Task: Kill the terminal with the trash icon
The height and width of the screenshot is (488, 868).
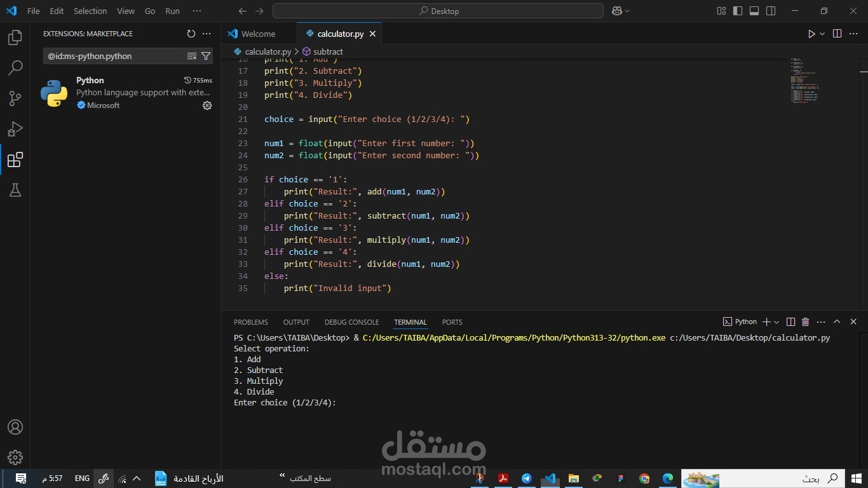Action: [805, 322]
